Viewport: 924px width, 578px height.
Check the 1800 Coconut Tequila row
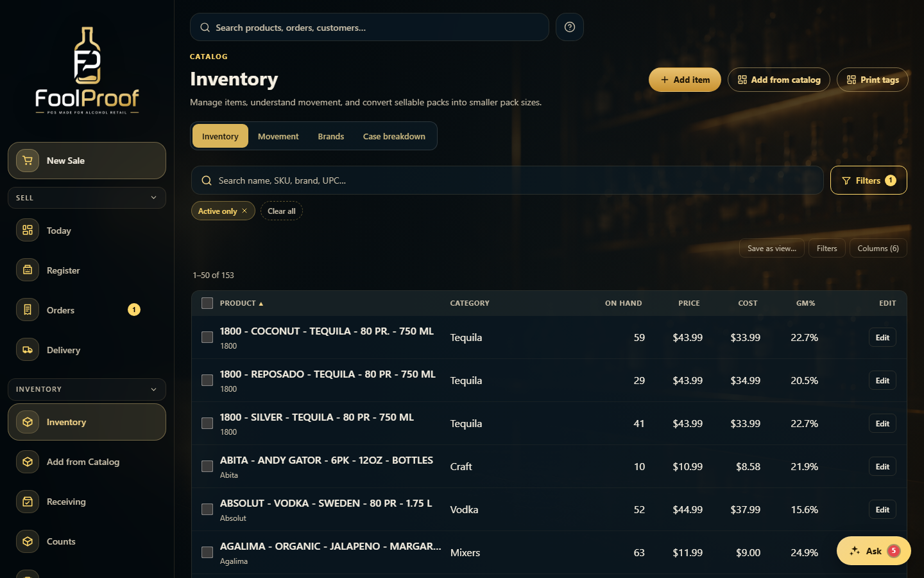(x=207, y=337)
